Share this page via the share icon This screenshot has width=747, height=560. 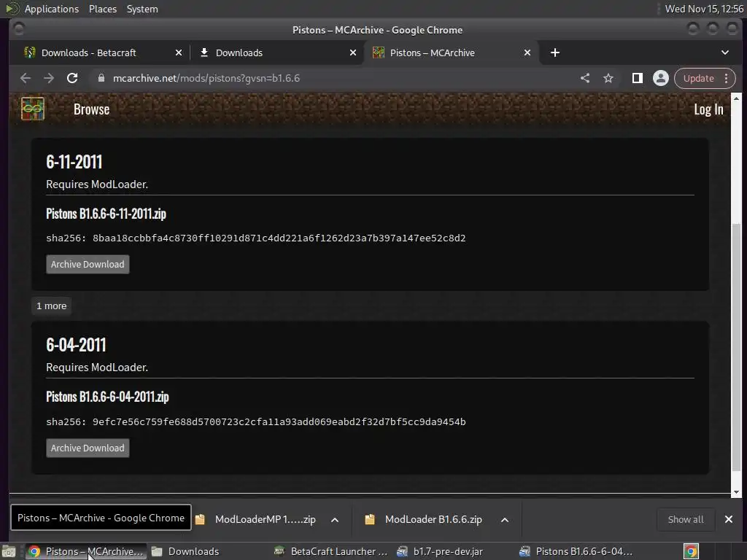pyautogui.click(x=585, y=78)
